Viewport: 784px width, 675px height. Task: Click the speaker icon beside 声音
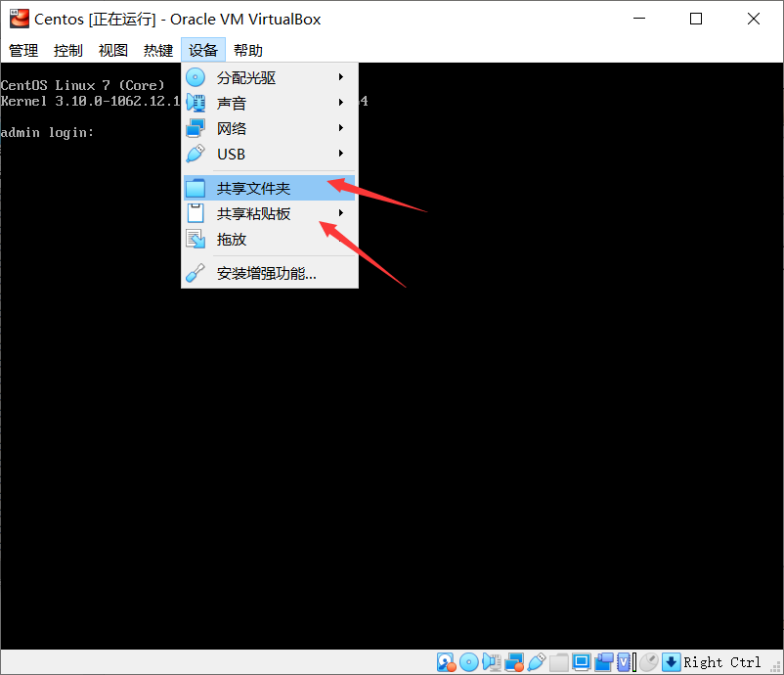196,103
